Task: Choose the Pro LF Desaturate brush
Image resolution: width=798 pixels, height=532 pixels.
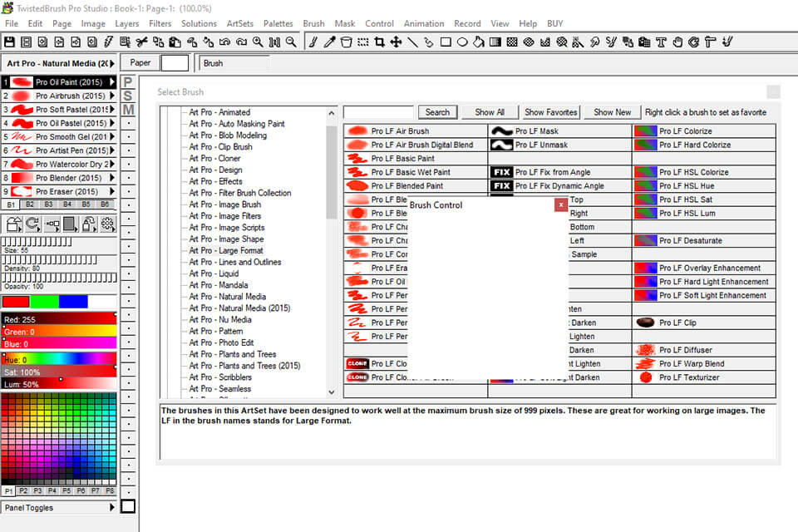Action: (x=704, y=240)
